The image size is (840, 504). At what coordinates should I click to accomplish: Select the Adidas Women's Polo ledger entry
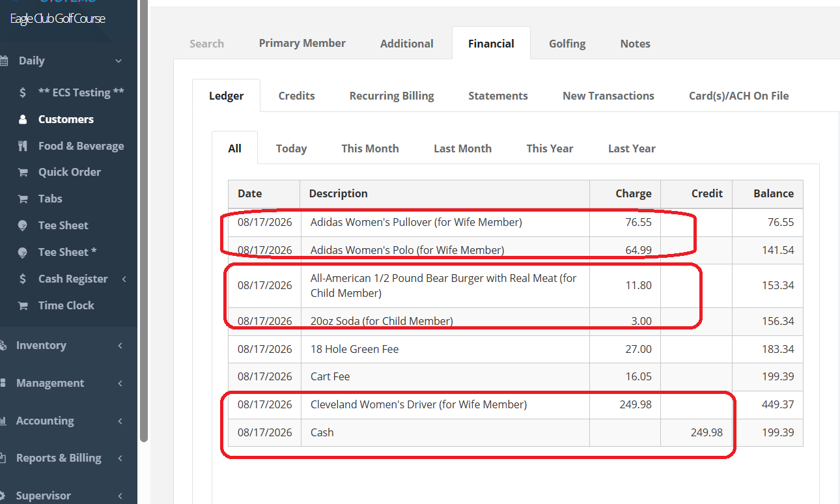pos(516,250)
